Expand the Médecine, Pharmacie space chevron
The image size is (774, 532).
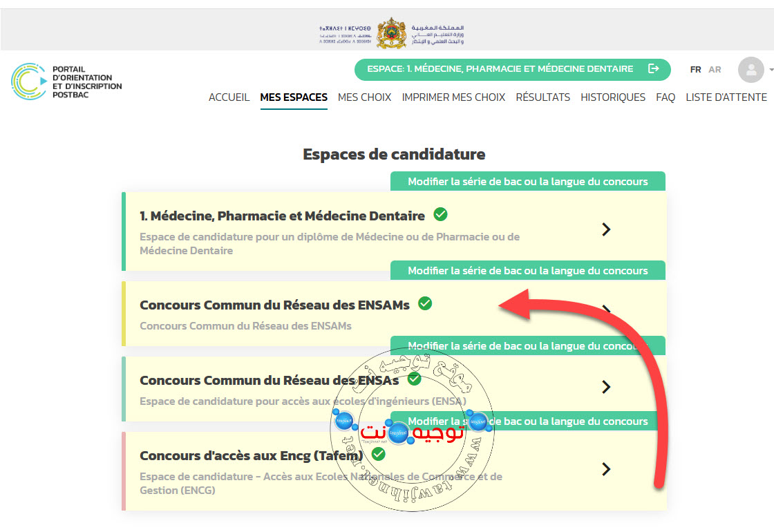(x=606, y=229)
